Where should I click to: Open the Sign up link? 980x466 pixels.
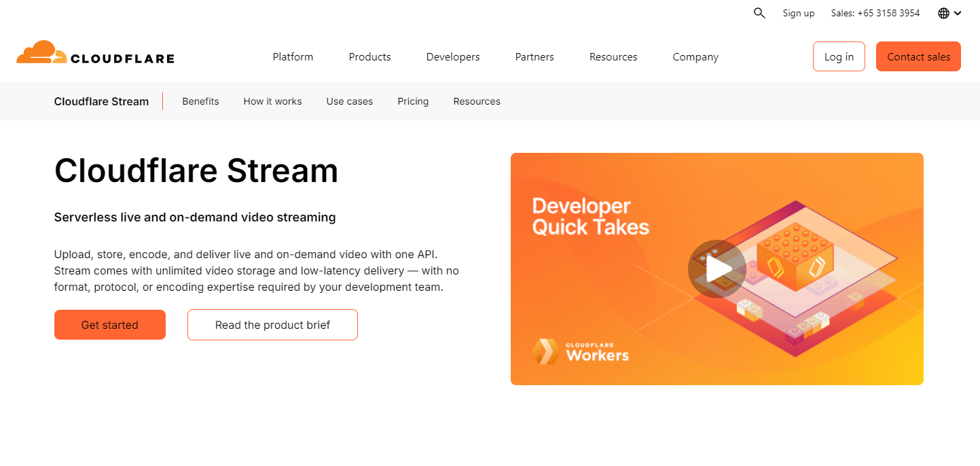pos(798,13)
